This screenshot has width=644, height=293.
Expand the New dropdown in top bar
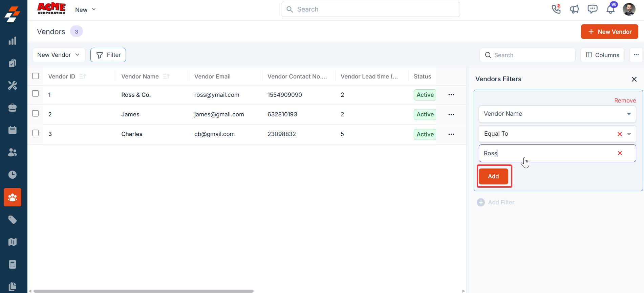coord(85,10)
